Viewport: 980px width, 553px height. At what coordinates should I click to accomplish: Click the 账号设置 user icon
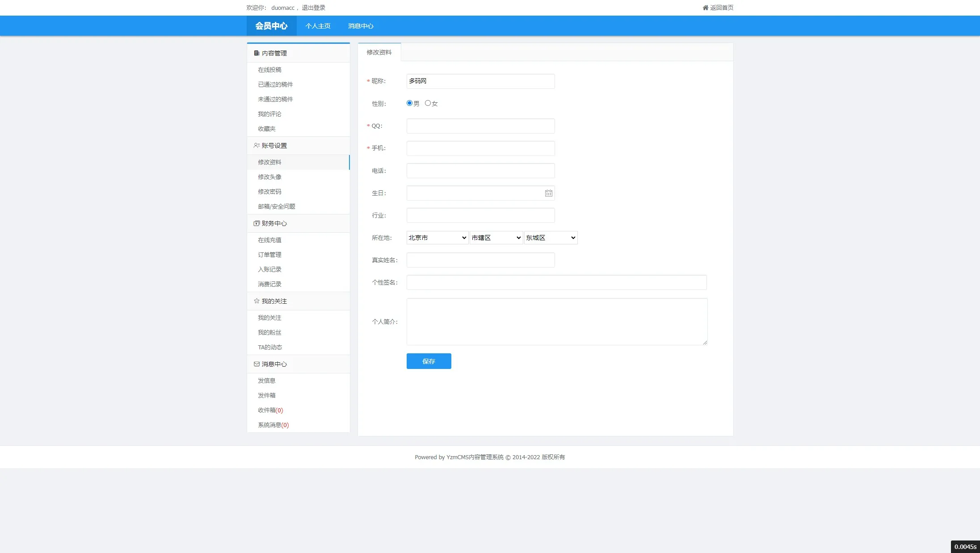[257, 146]
